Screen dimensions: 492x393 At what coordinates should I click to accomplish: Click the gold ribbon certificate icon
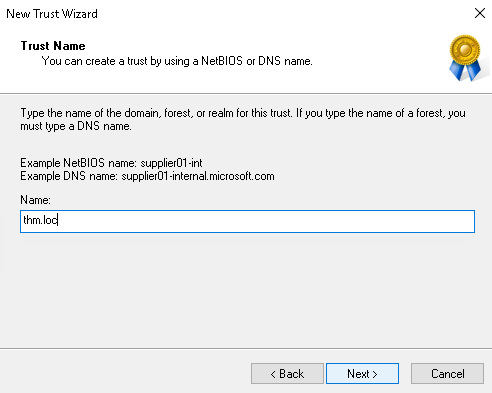465,58
